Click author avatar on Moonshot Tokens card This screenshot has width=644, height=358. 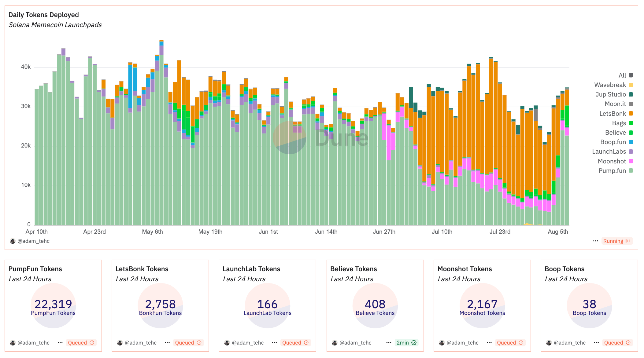pyautogui.click(x=442, y=343)
